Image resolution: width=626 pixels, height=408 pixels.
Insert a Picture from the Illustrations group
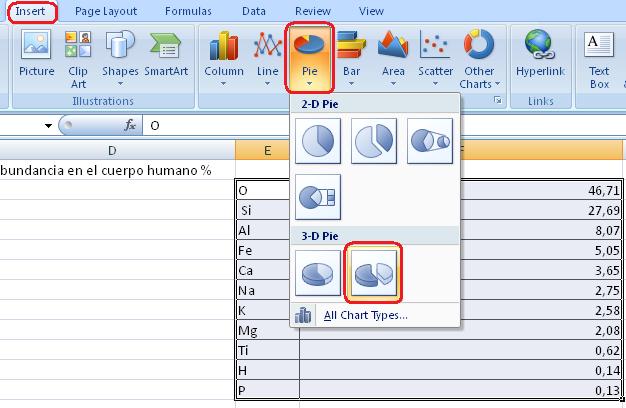point(37,54)
